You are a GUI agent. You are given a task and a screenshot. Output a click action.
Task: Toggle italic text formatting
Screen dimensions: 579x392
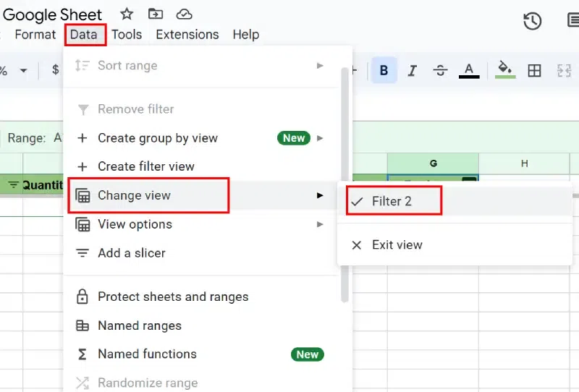[x=413, y=70]
